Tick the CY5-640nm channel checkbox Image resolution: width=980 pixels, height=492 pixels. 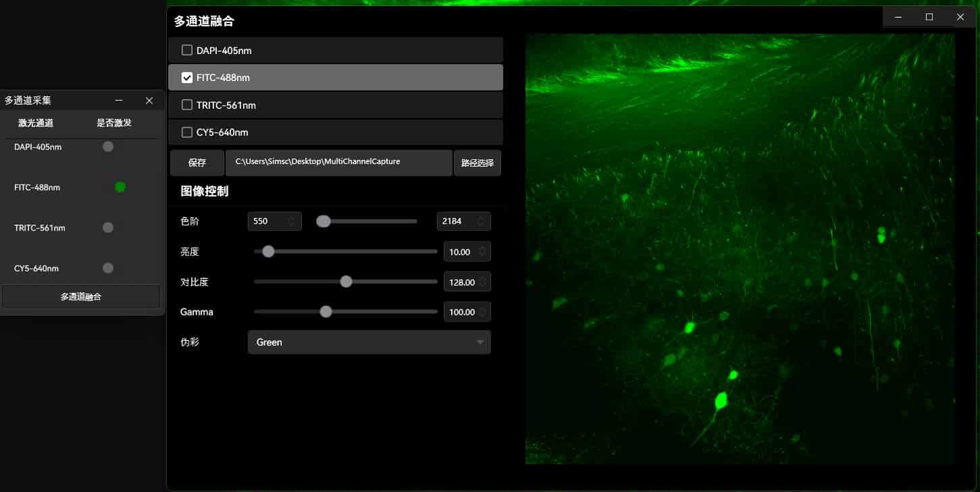pos(187,132)
